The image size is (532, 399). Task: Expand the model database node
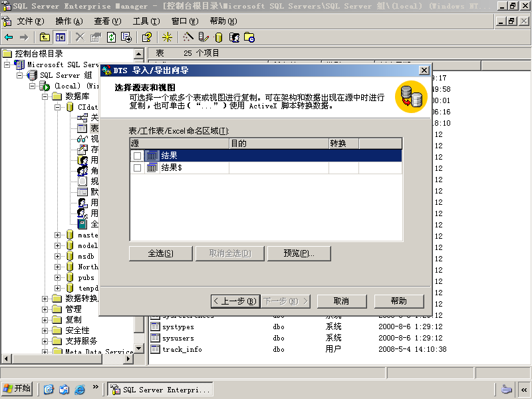[x=57, y=245]
